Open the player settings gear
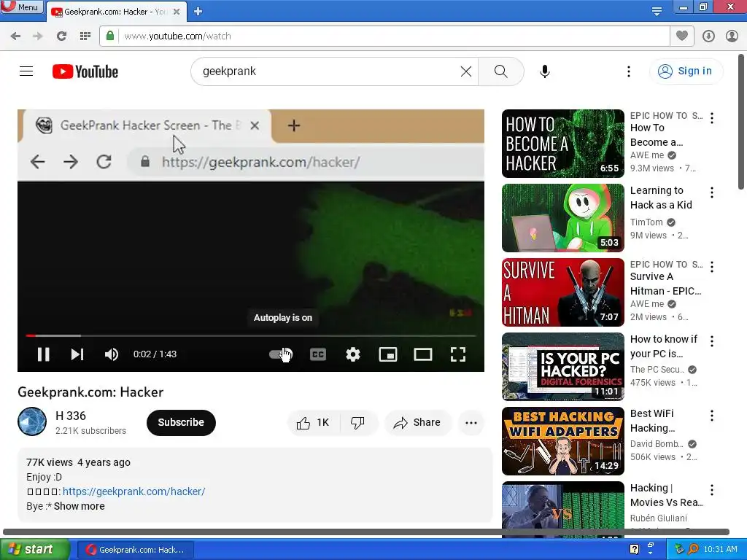Image resolution: width=747 pixels, height=560 pixels. [353, 354]
